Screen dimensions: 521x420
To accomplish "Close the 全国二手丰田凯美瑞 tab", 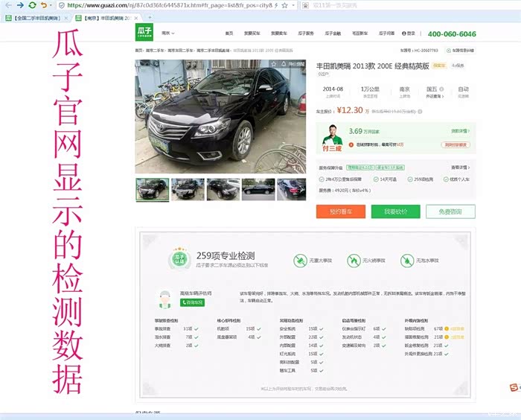I will tap(66, 18).
